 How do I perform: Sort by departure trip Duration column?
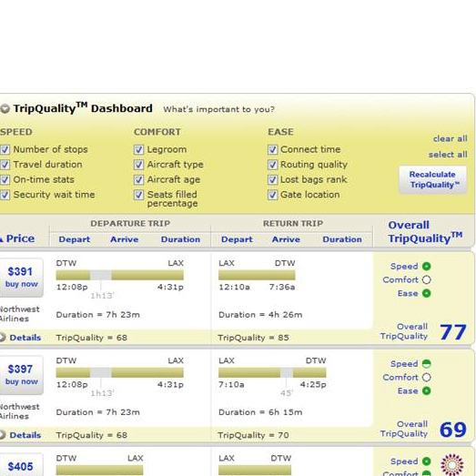[x=180, y=239]
